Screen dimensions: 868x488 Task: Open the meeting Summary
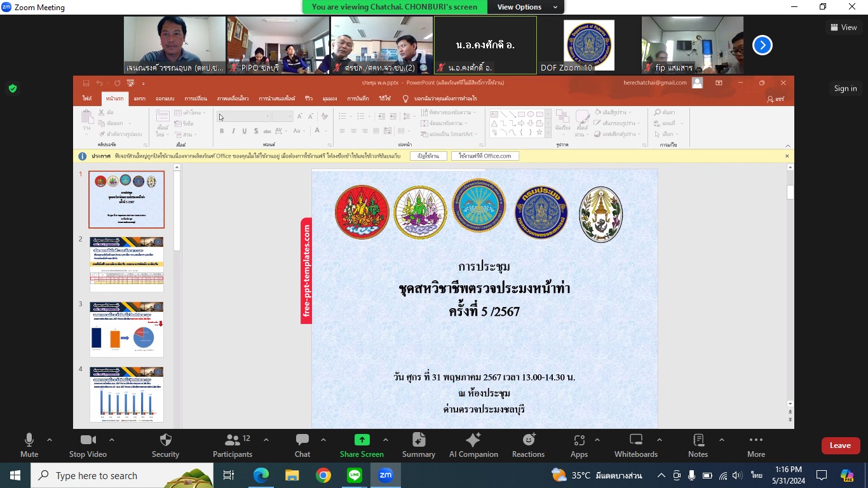pyautogui.click(x=419, y=445)
